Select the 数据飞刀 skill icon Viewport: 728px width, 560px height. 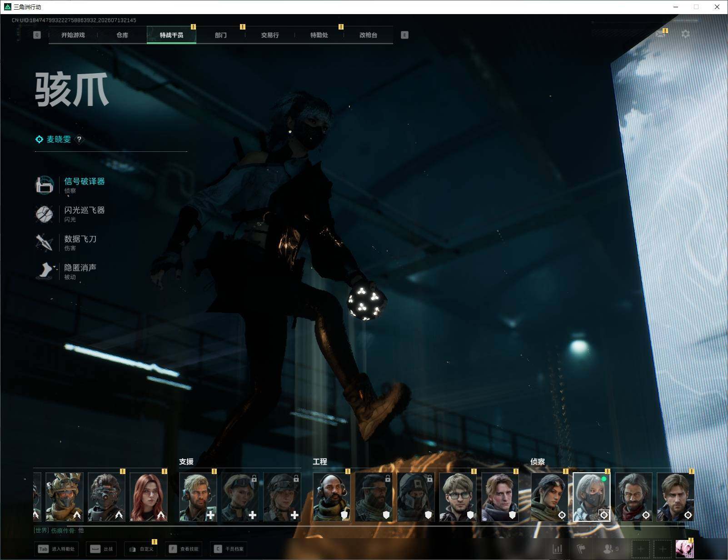[x=45, y=242]
